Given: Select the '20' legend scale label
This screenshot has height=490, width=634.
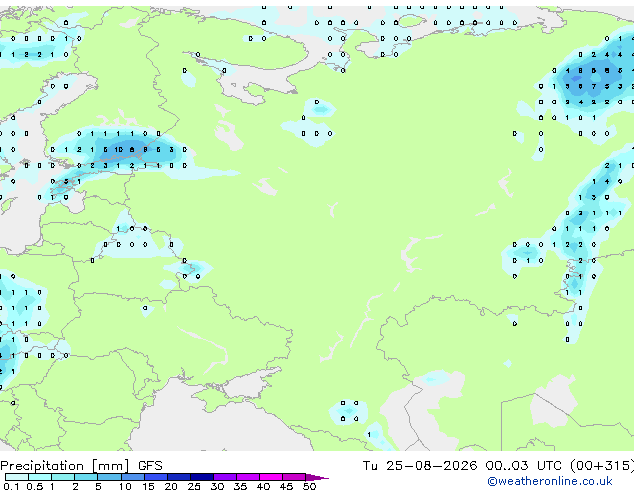Looking at the screenshot, I should point(171,486).
